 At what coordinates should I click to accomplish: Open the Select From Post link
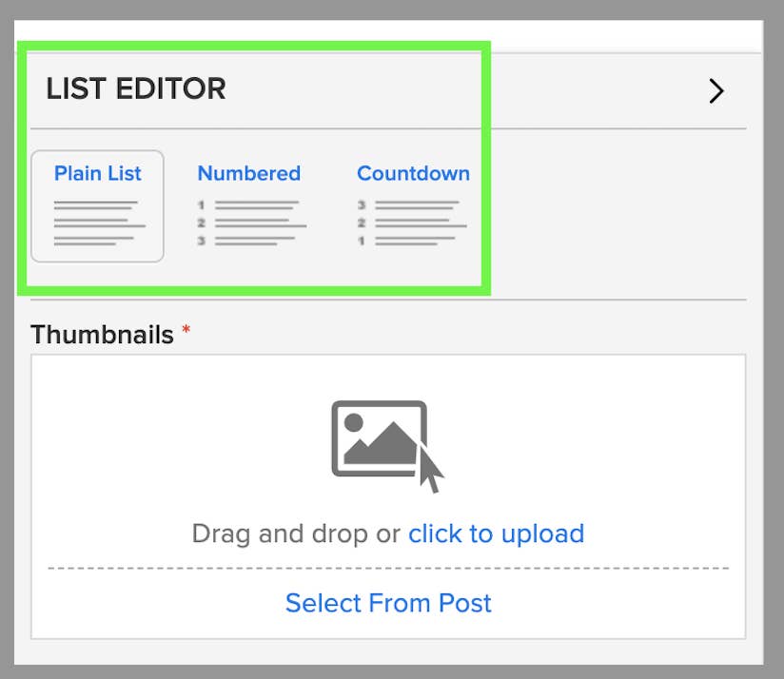point(388,603)
